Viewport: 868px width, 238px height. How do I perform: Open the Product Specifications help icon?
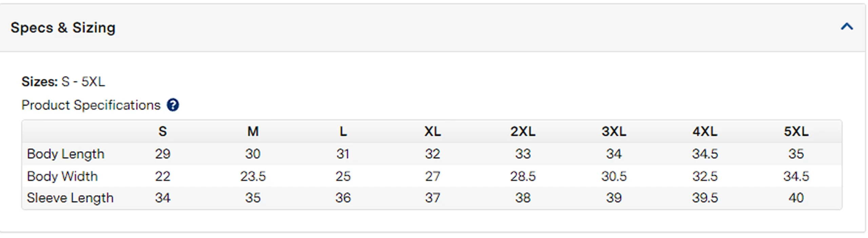pyautogui.click(x=173, y=105)
